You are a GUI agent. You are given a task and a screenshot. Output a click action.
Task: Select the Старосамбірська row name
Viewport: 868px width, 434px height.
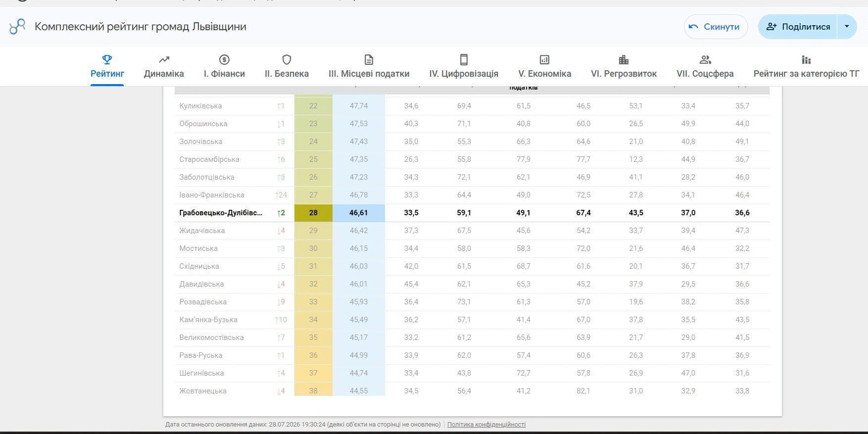(x=209, y=159)
